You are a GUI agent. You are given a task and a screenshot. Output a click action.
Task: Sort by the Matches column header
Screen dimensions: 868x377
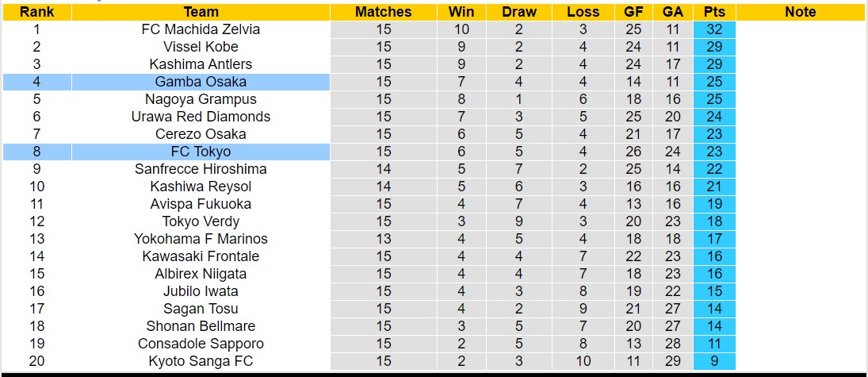(384, 12)
